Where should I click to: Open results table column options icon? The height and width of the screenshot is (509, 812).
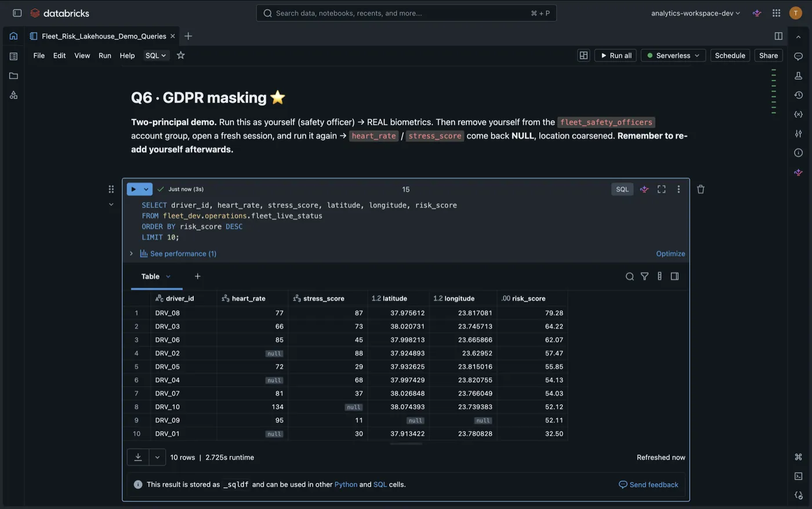coord(659,277)
